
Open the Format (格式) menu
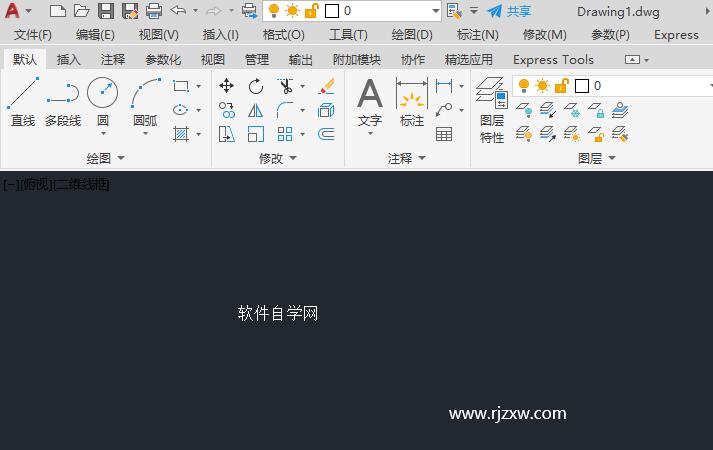coord(283,35)
